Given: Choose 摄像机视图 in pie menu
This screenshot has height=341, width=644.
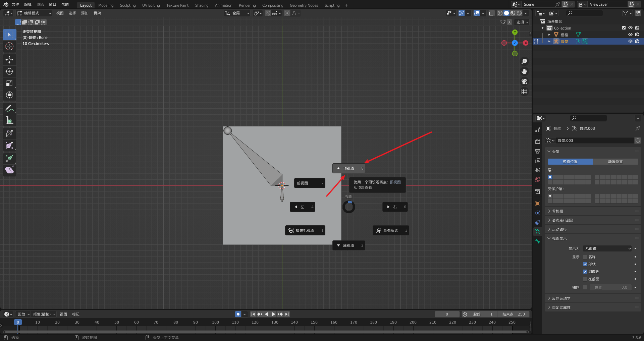Looking at the screenshot, I should tap(305, 230).
